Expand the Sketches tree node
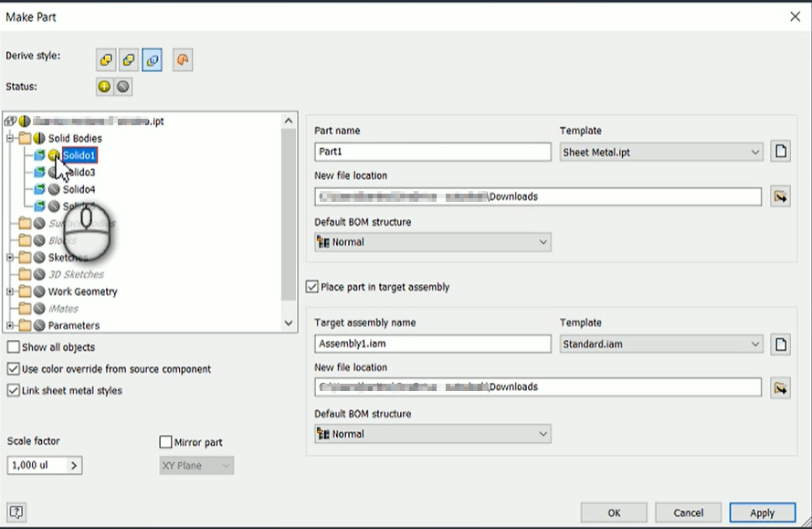Viewport: 812px width, 529px height. click(x=12, y=258)
